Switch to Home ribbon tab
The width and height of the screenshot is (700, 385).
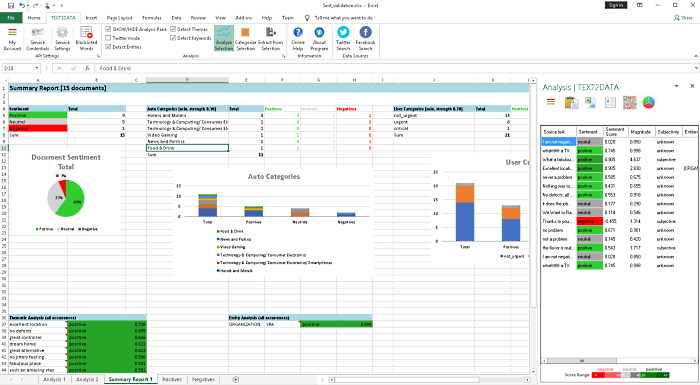tap(34, 18)
